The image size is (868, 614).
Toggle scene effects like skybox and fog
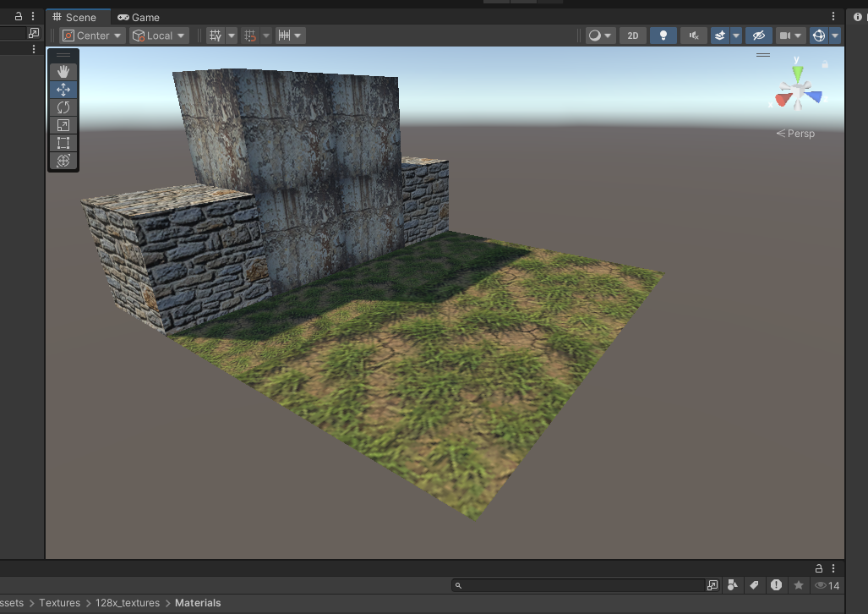pyautogui.click(x=719, y=36)
